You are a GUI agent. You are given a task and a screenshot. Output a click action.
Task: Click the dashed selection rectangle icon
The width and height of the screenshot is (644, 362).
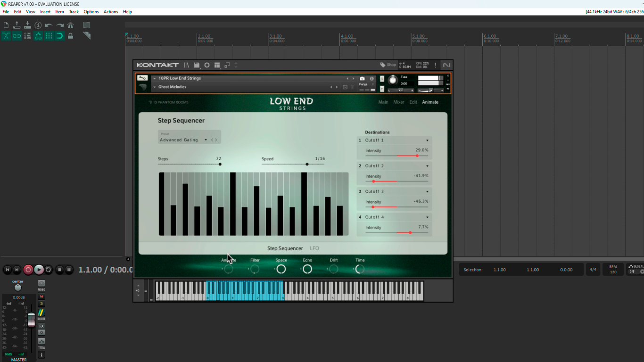[86, 25]
